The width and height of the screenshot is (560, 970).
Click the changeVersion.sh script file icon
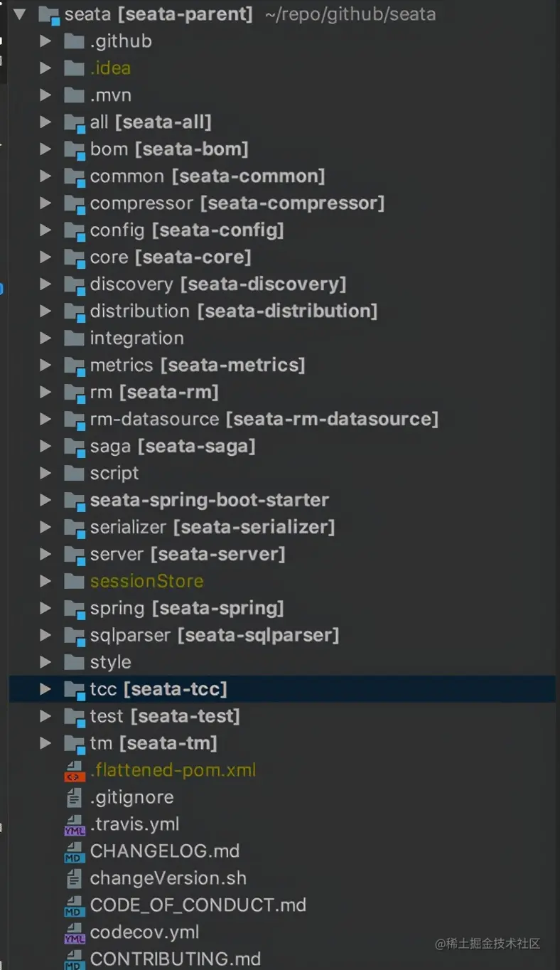[x=74, y=878]
